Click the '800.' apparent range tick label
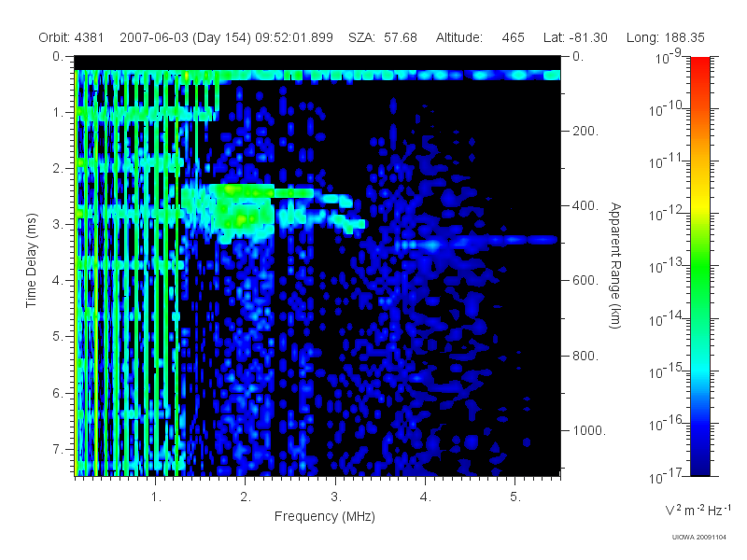 point(585,356)
